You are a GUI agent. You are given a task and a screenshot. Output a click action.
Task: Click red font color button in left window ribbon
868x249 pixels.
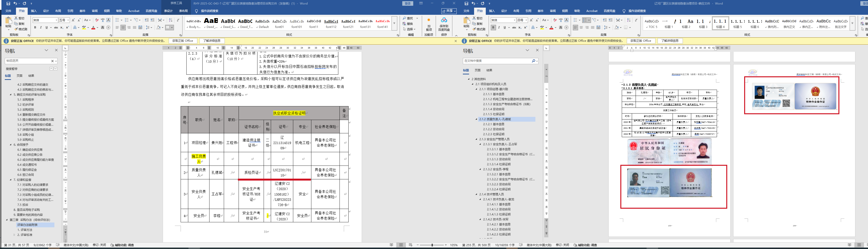pos(93,28)
